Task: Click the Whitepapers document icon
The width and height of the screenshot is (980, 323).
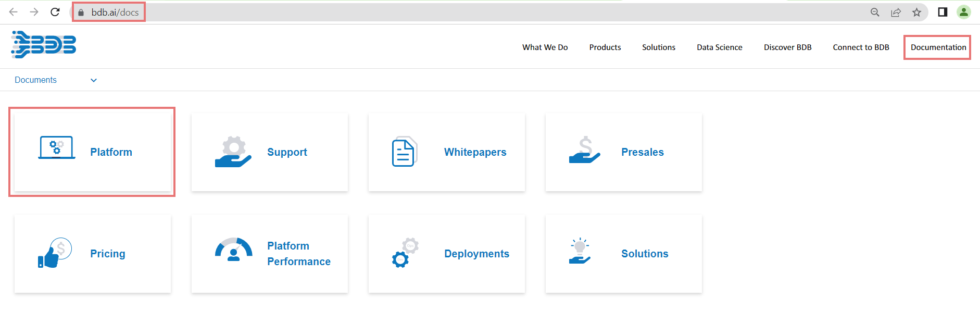Action: click(404, 152)
